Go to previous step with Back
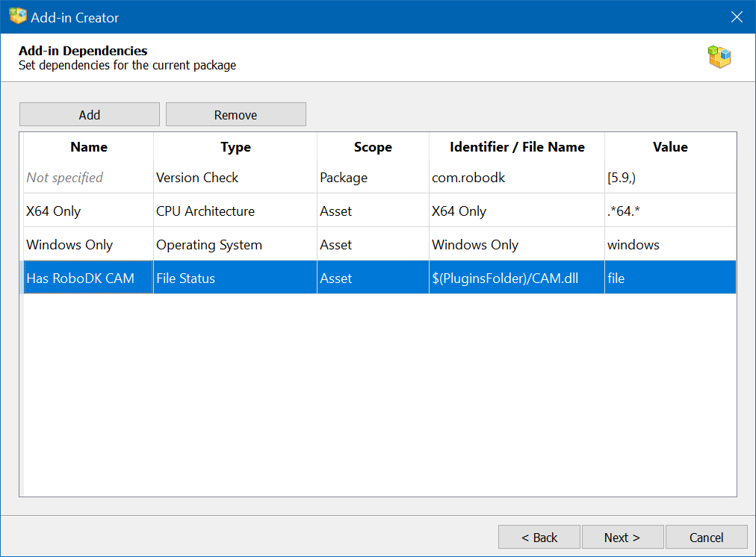756x557 pixels. pos(539,538)
